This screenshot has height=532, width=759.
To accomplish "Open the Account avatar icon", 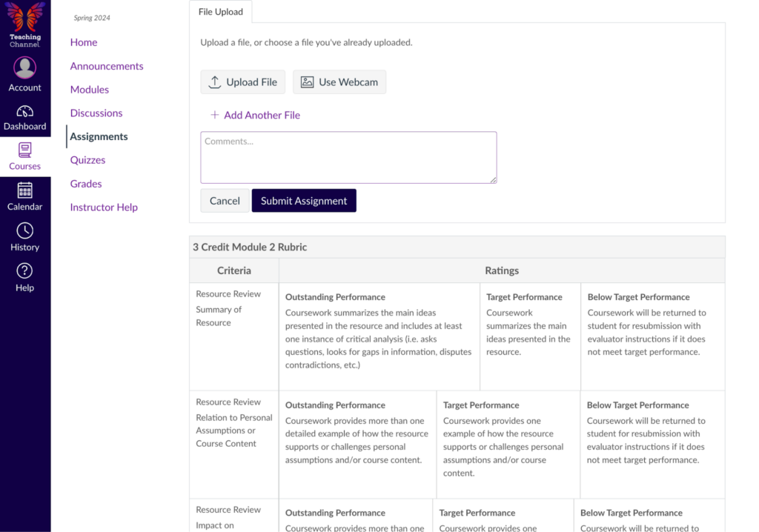I will [x=25, y=68].
